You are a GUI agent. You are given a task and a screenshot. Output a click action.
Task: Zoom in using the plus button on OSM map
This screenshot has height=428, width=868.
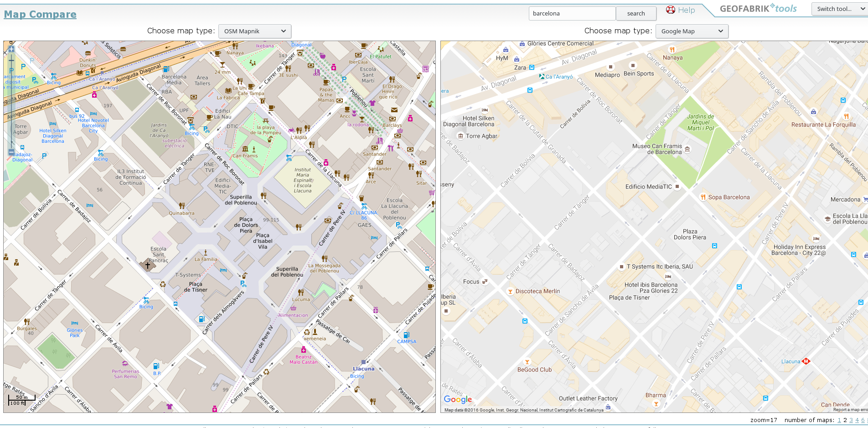11,49
